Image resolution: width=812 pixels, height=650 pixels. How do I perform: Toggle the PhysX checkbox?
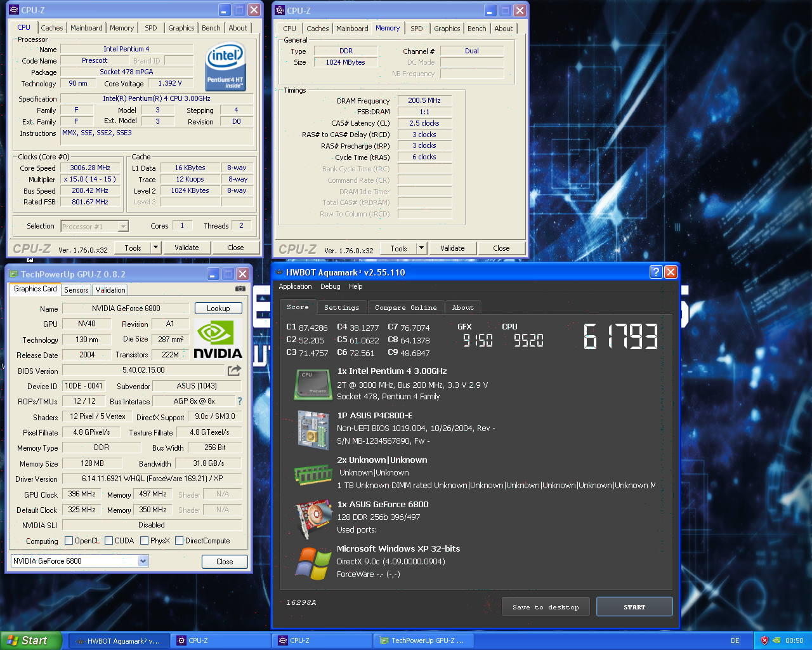[145, 541]
